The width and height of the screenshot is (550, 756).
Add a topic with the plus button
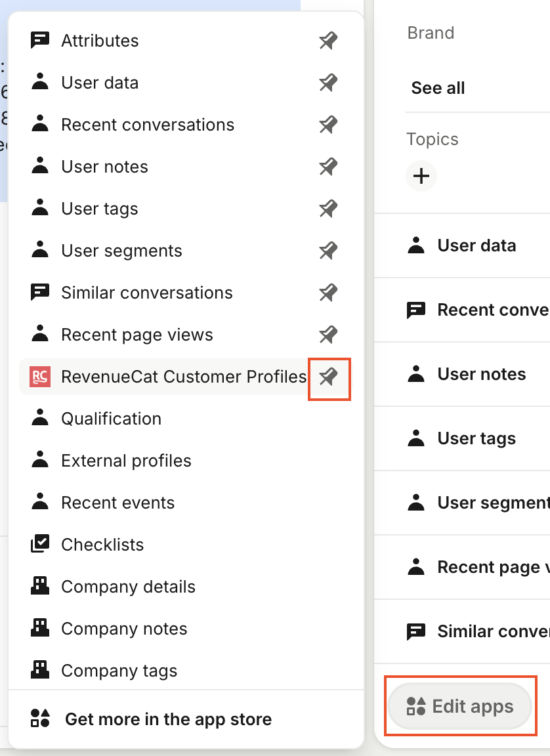(x=421, y=176)
